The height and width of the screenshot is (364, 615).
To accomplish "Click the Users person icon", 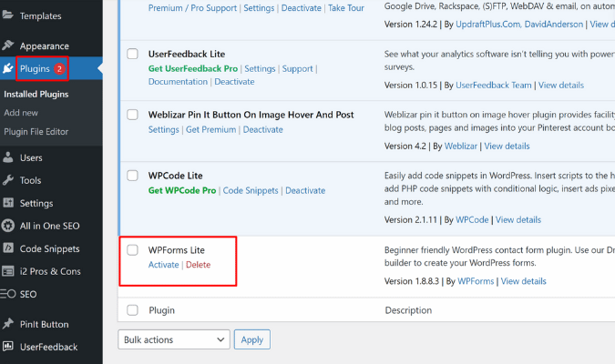I will click(8, 157).
